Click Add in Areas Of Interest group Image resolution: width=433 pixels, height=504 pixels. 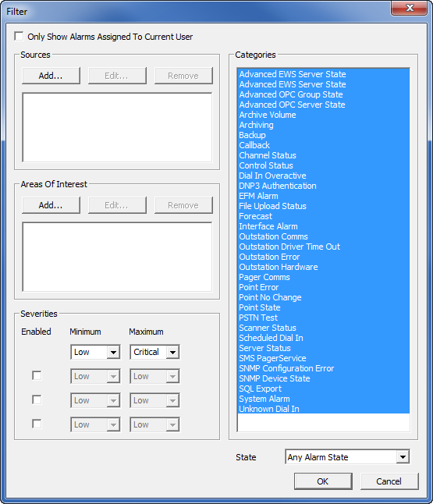51,205
